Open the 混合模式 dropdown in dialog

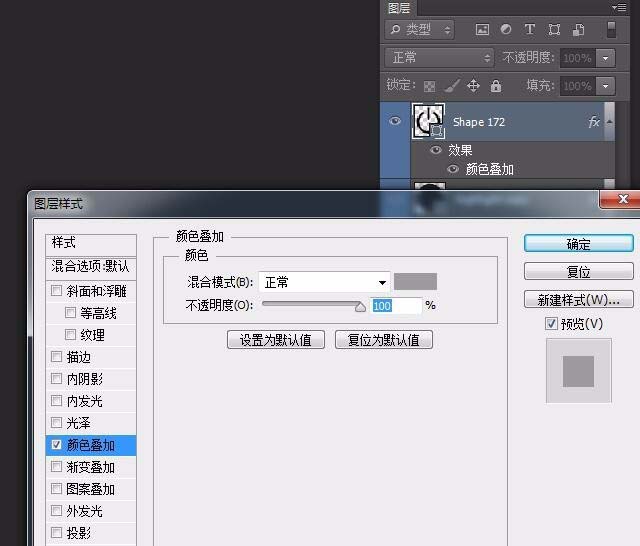tap(324, 283)
